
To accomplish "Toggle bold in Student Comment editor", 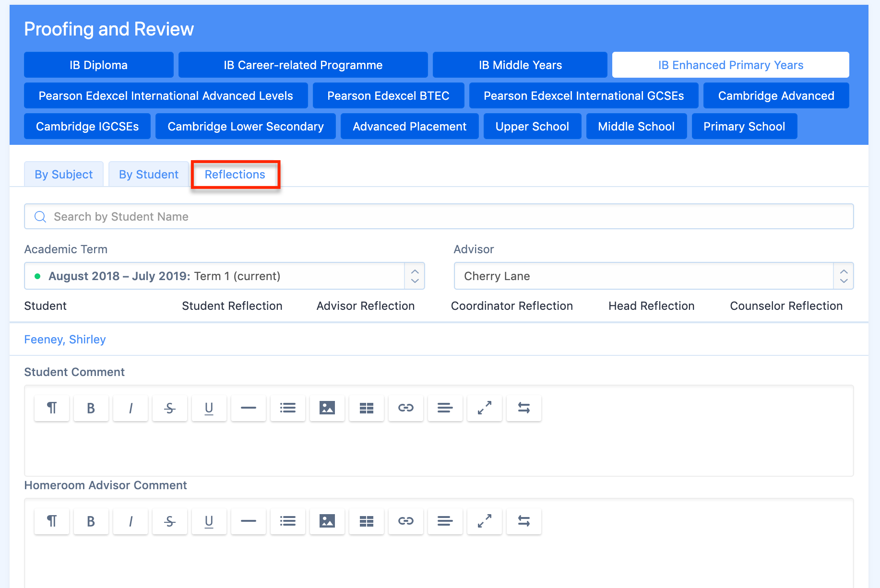I will click(x=91, y=408).
